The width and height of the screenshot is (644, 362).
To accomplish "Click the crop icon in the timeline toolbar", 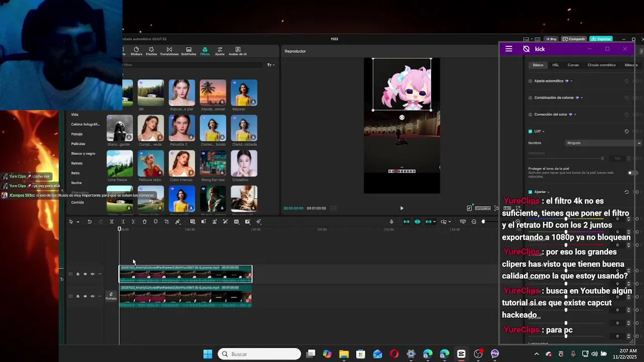I will coord(167,222).
